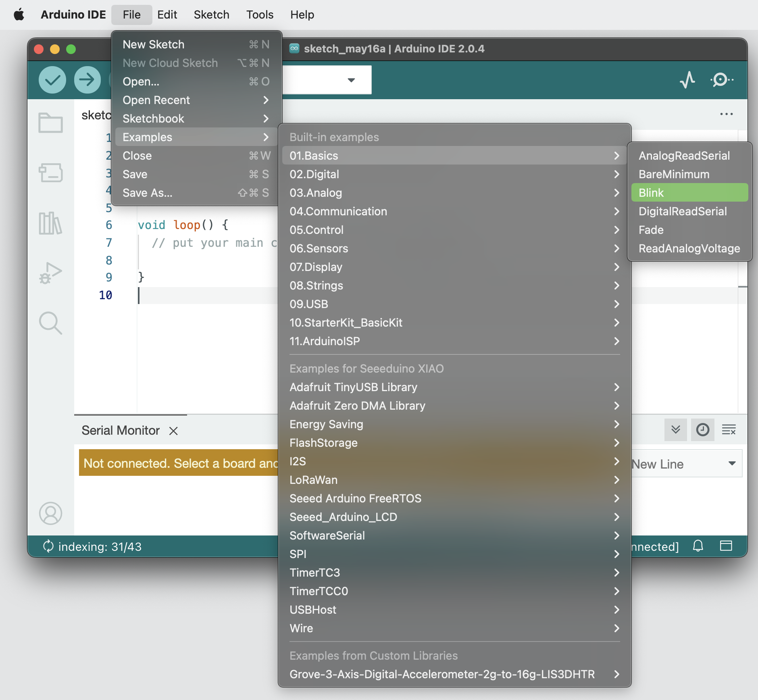Open the Serial Plotter icon

[x=687, y=80]
